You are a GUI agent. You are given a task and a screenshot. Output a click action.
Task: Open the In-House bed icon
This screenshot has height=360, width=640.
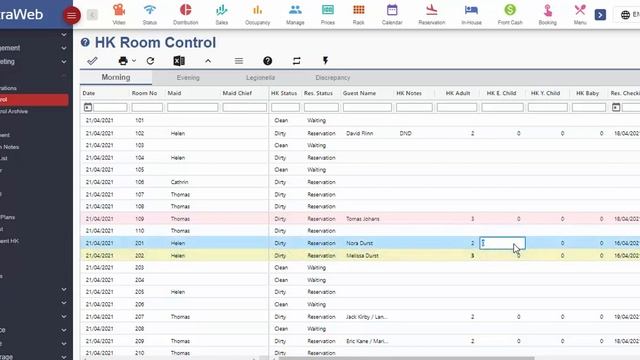[471, 14]
